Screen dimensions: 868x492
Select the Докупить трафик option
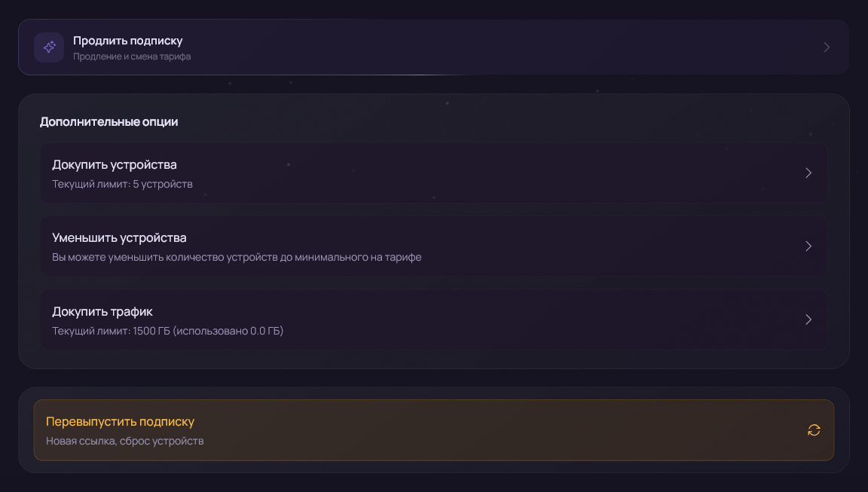[433, 319]
